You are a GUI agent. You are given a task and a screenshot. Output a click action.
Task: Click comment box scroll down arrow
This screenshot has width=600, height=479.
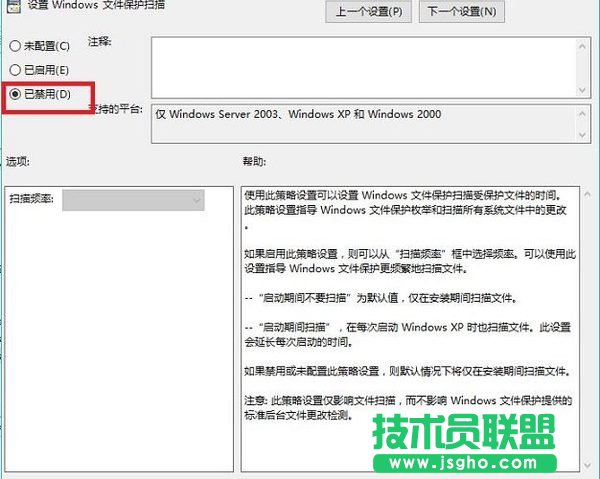[x=582, y=90]
